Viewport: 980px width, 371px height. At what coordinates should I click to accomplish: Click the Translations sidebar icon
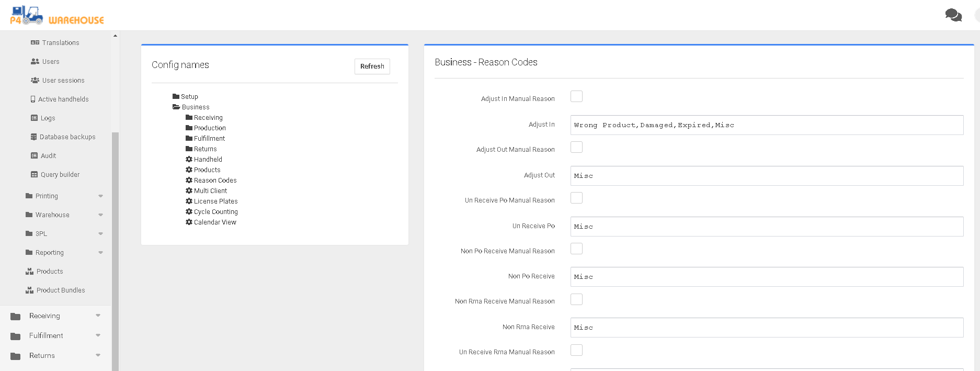[x=35, y=43]
